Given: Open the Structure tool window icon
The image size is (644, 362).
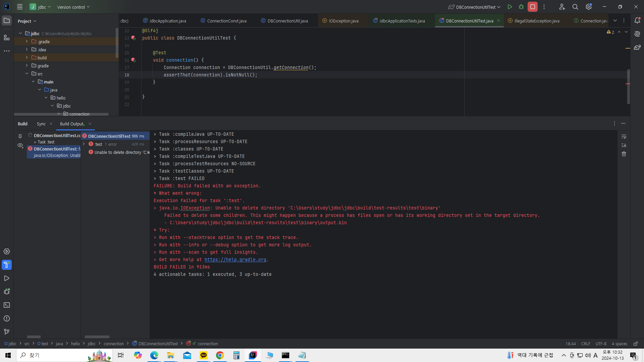Looking at the screenshot, I should (x=7, y=38).
